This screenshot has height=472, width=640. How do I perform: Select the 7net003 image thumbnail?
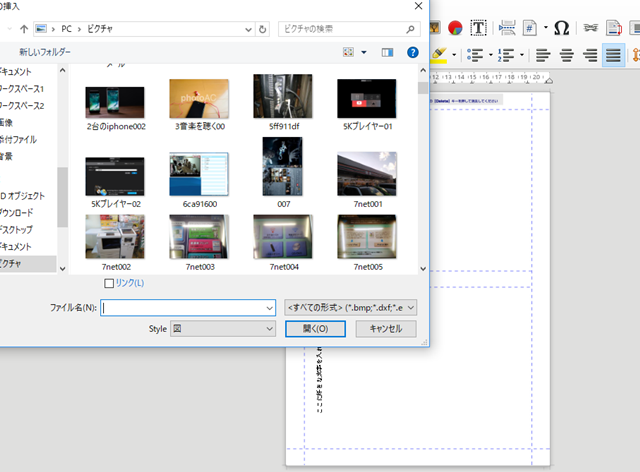pos(200,243)
